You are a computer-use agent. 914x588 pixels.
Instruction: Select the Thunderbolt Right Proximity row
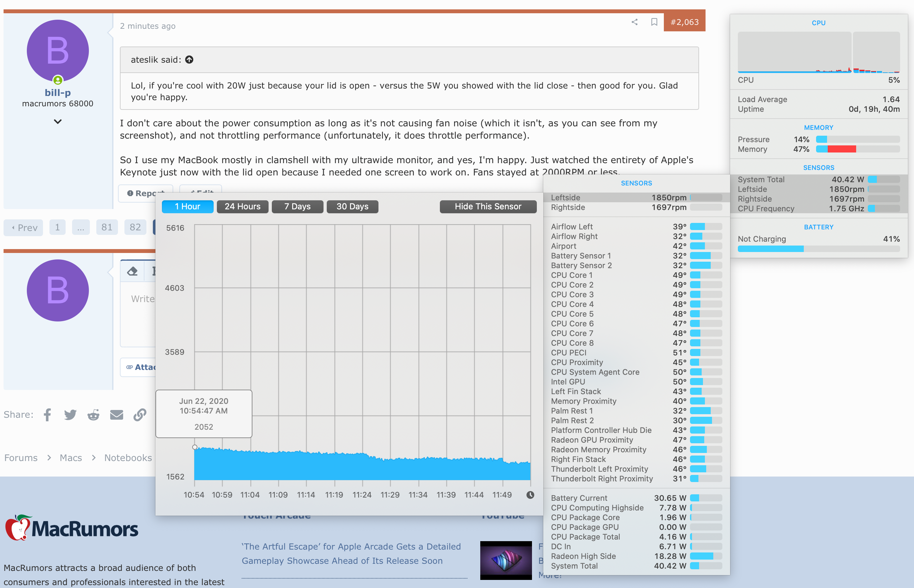pos(636,479)
